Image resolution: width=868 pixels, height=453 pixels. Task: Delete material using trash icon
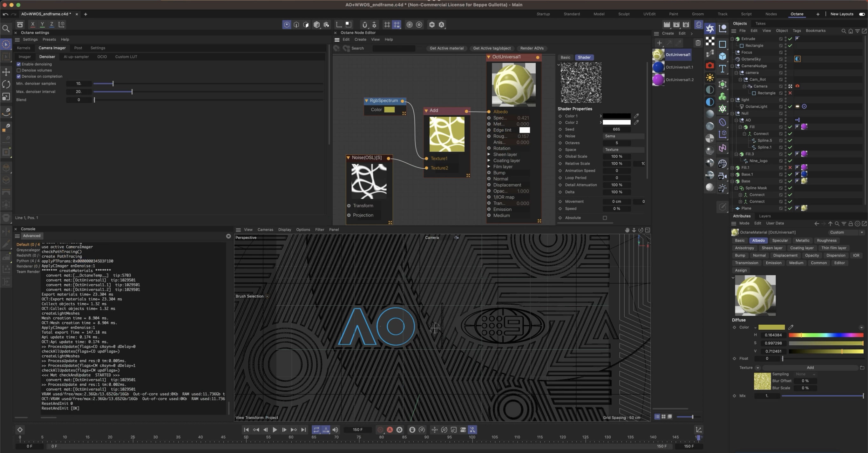pyautogui.click(x=698, y=43)
